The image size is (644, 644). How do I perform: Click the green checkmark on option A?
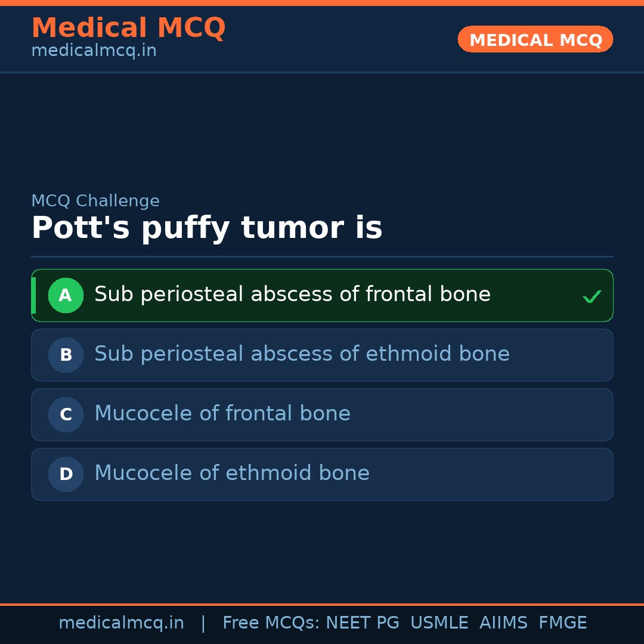click(x=592, y=296)
